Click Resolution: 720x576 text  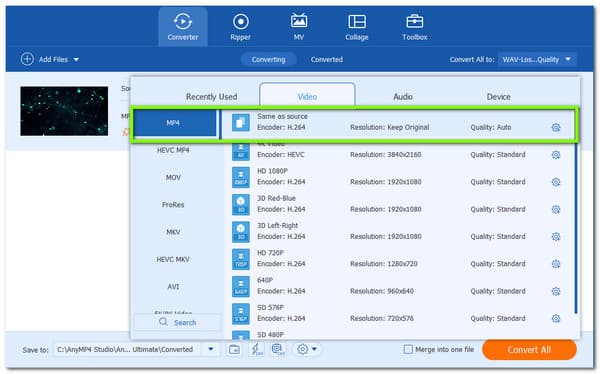coord(382,318)
